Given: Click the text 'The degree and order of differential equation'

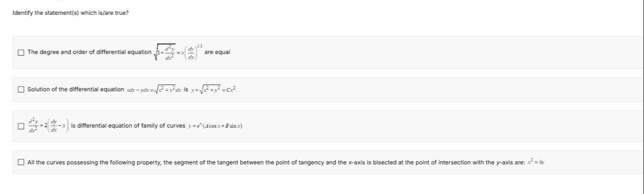Looking at the screenshot, I should click(89, 52).
